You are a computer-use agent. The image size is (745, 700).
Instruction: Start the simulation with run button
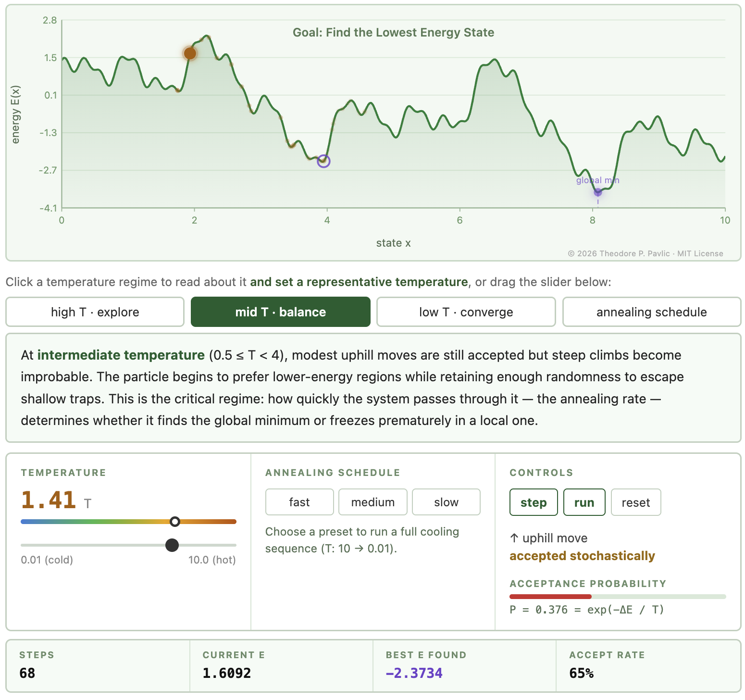(x=584, y=502)
